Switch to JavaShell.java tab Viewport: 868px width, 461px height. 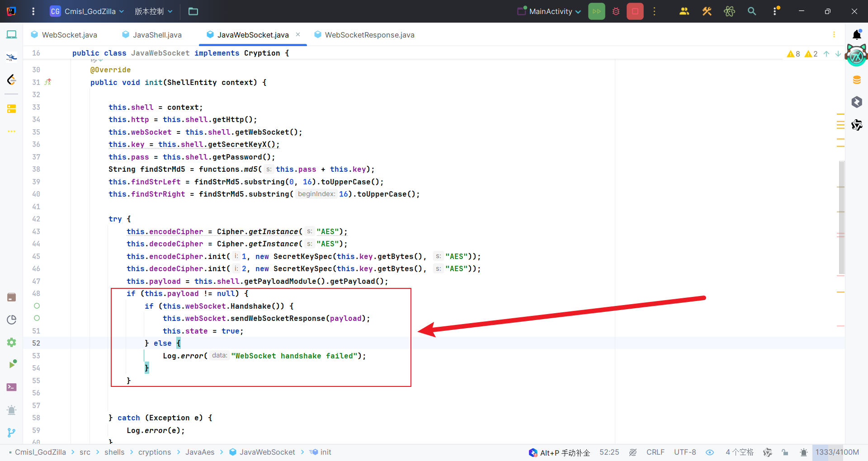[152, 35]
